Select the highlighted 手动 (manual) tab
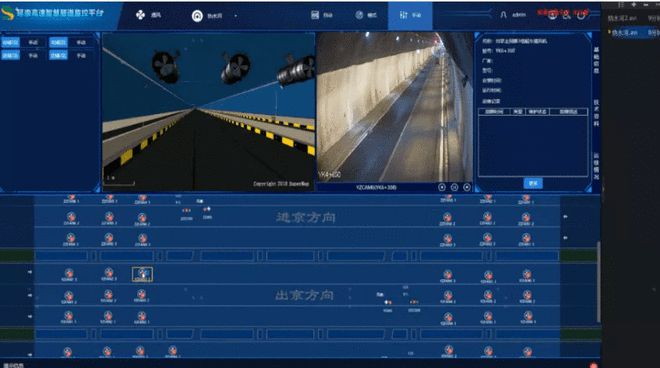This screenshot has width=660, height=368. [410, 15]
